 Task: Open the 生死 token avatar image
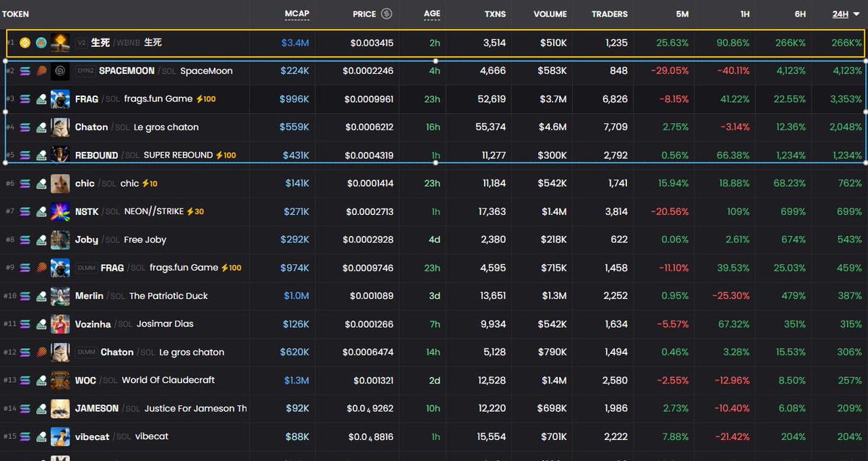[61, 43]
